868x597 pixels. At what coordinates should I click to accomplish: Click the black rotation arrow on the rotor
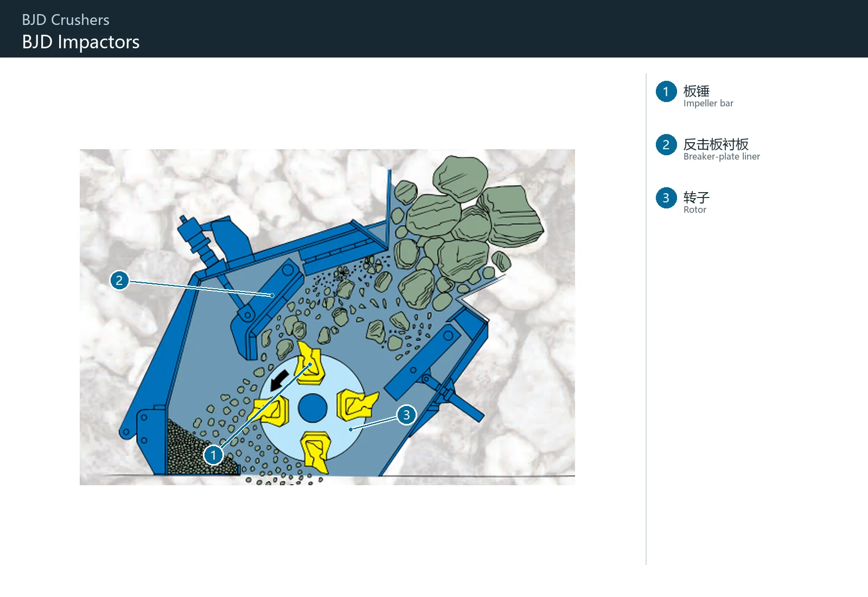click(279, 380)
